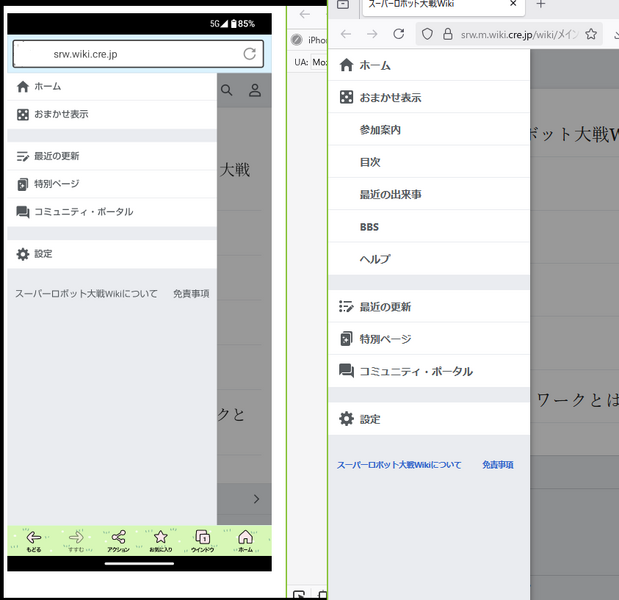619x600 pixels.
Task: Open new tab with plus button
Action: tap(541, 5)
